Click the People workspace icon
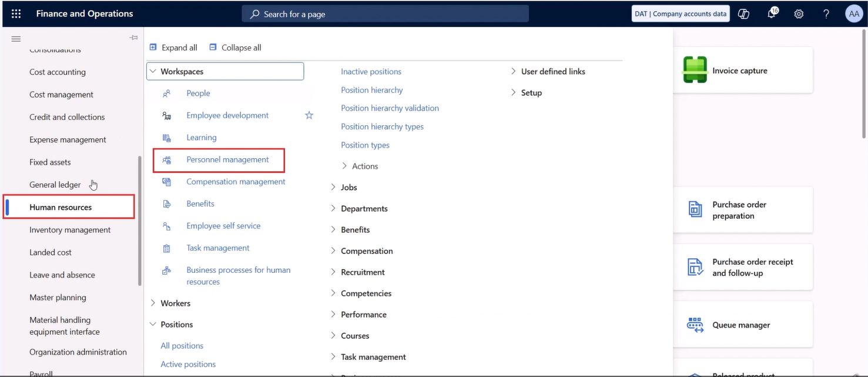 (166, 93)
